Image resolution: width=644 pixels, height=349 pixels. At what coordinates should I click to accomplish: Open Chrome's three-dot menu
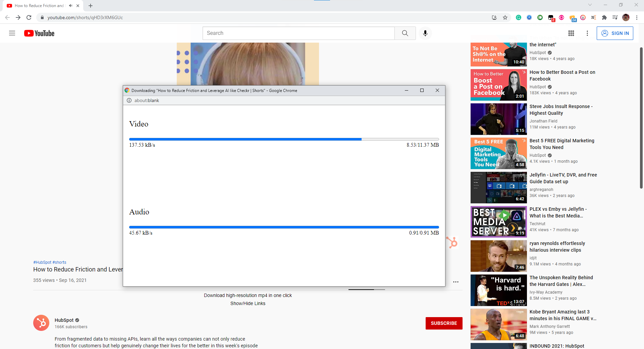637,17
